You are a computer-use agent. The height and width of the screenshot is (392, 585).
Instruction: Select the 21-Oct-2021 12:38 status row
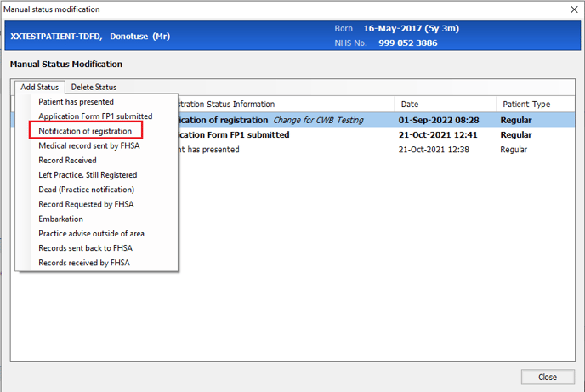(357, 149)
